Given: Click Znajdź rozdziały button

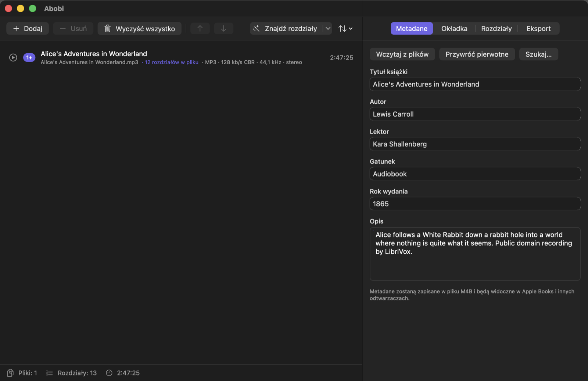Looking at the screenshot, I should coord(286,29).
